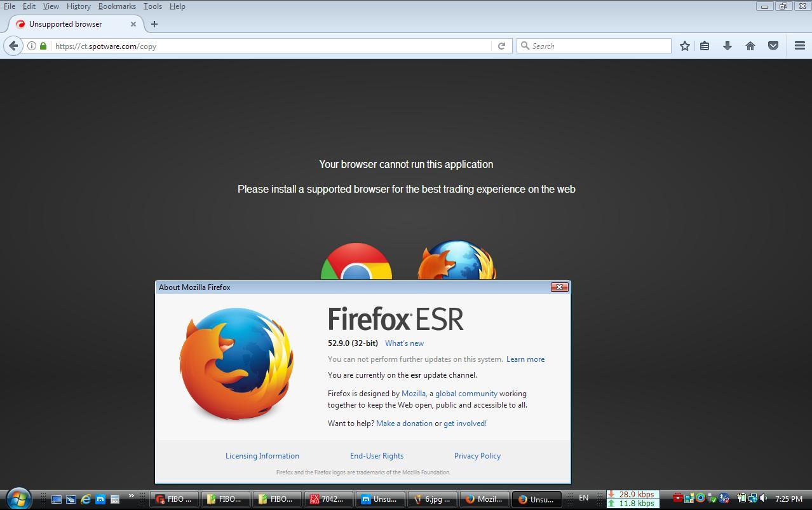Screen dimensions: 812x510
Task: Click the Chrome logo download option
Action: tap(356, 261)
